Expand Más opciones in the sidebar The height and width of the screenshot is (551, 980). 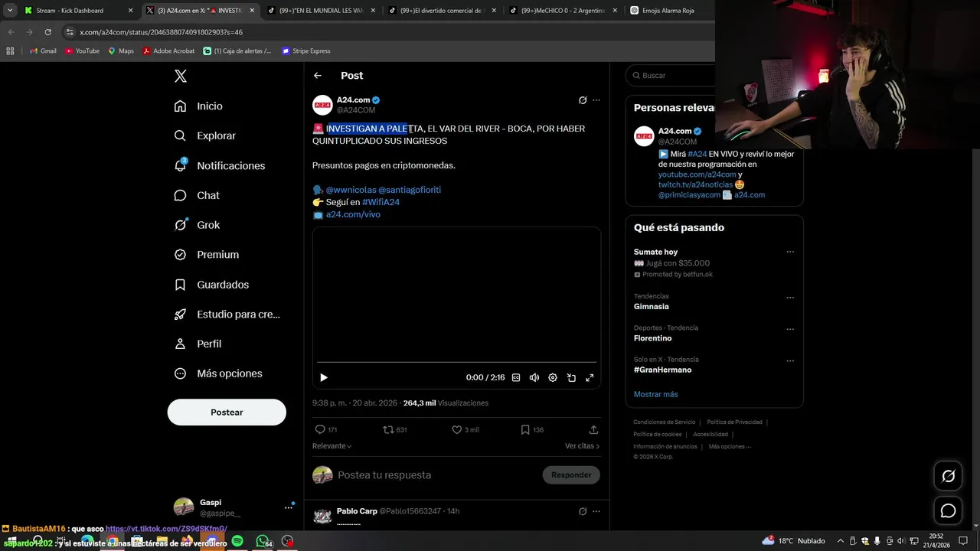pos(218,373)
